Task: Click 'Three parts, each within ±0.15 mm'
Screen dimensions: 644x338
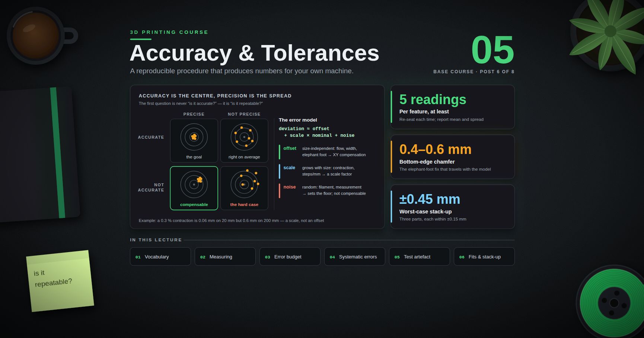Action: (x=433, y=219)
